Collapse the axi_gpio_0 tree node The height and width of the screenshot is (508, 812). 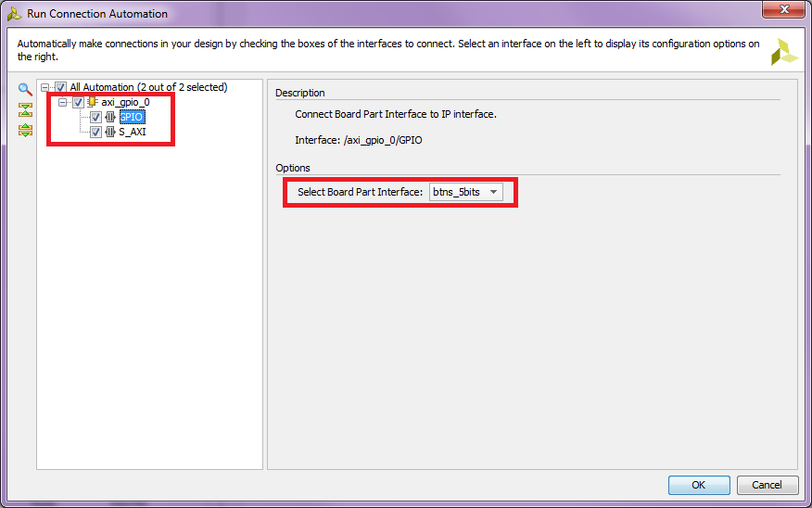(63, 103)
